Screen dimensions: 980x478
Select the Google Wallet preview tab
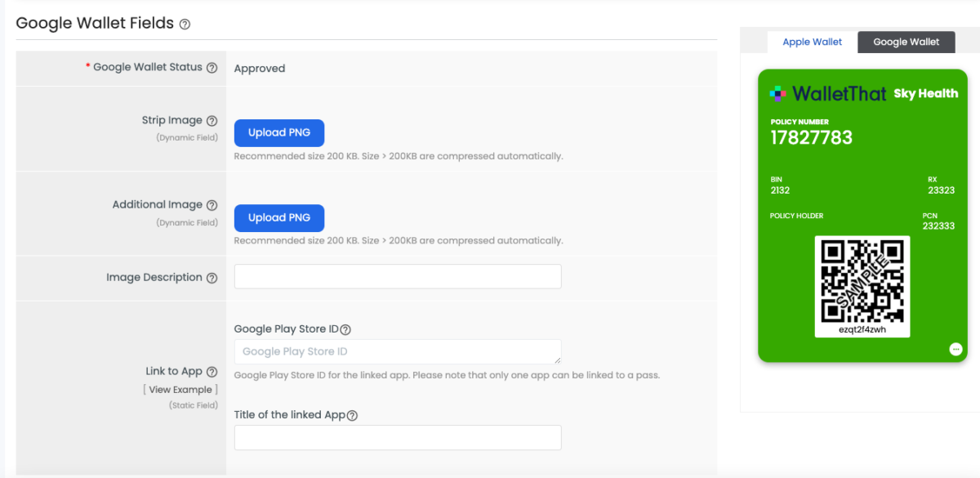click(906, 41)
